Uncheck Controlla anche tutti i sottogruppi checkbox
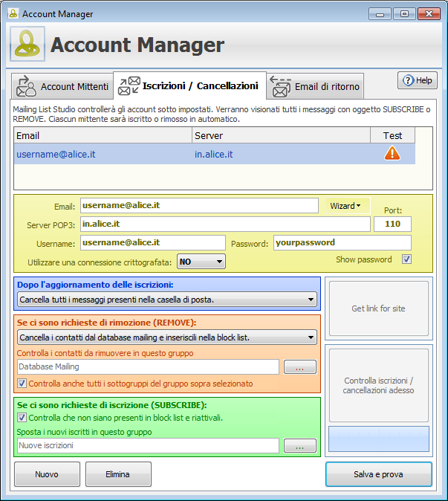 click(22, 384)
